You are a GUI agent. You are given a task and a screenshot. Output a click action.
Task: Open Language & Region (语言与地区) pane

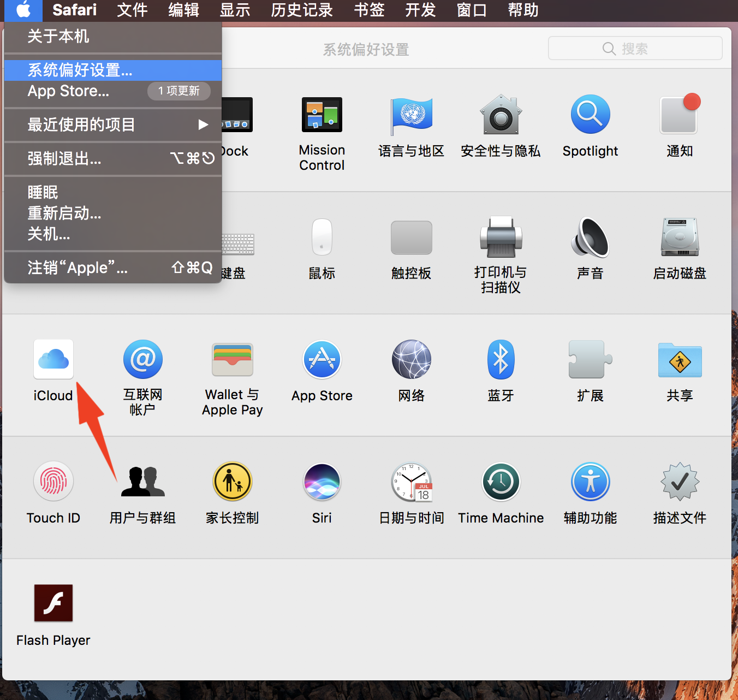412,115
